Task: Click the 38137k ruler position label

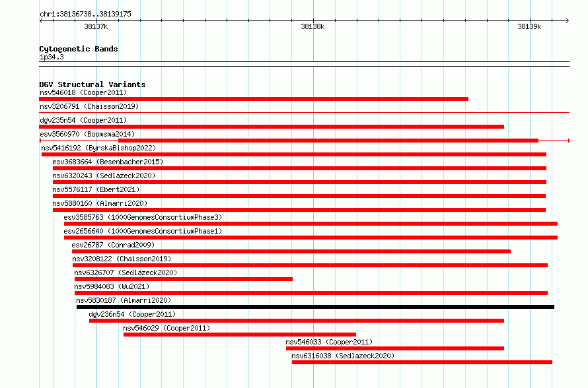Action: (96, 26)
